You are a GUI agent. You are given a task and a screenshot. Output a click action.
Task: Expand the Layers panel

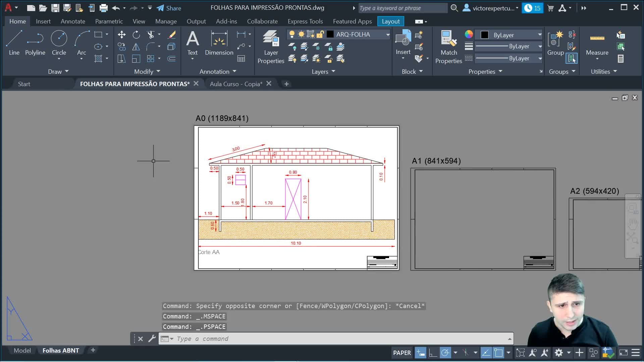tap(323, 71)
